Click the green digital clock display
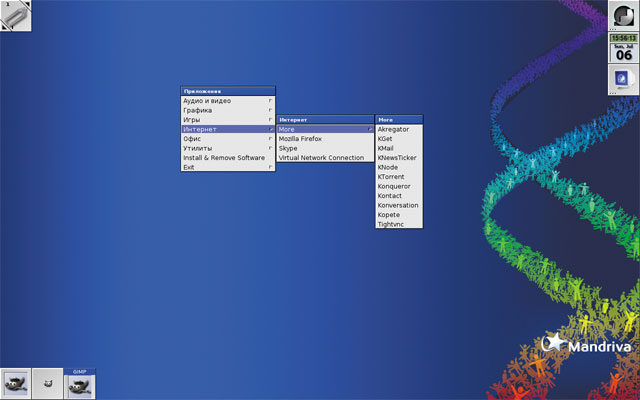 tap(624, 38)
